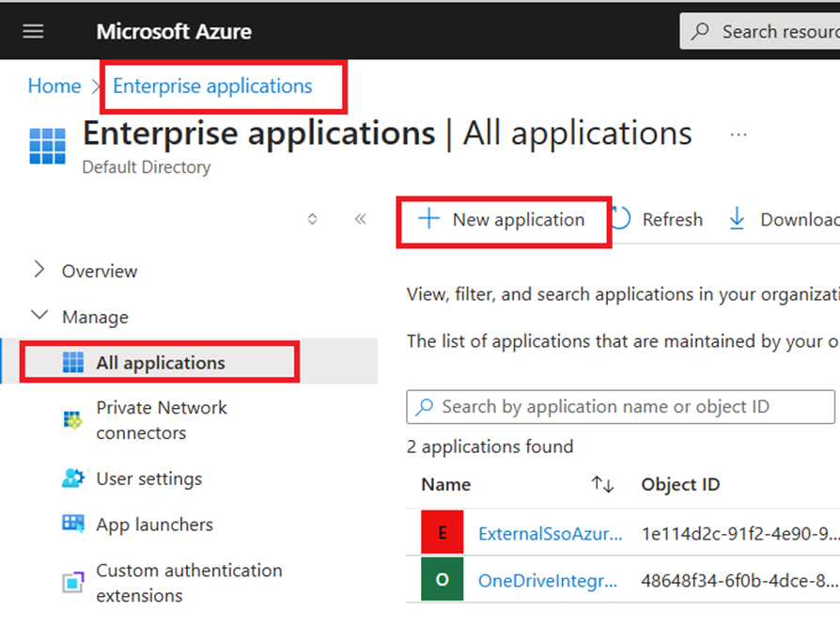Screen dimensions: 840x627
Task: Open OneDriveIntegr... application link
Action: coord(548,580)
